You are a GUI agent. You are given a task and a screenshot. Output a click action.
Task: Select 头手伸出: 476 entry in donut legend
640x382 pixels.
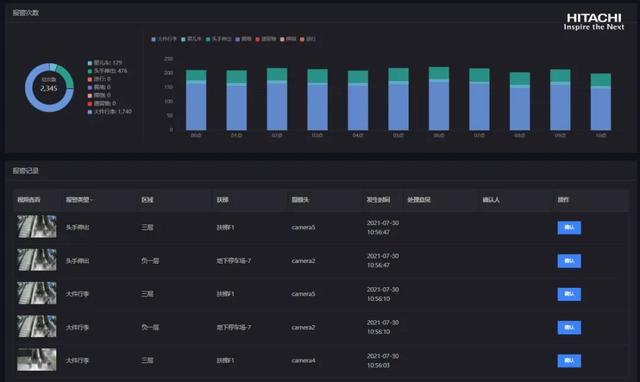(x=107, y=71)
